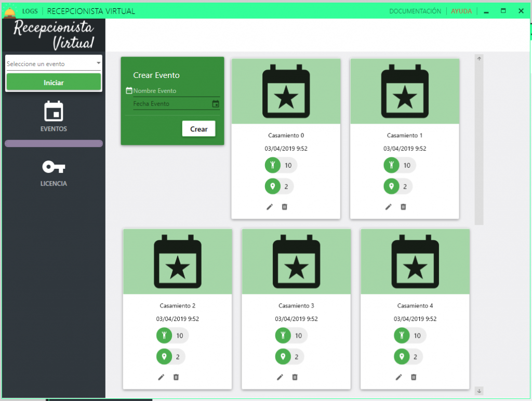Click the scroll up arrow of events list

[x=478, y=59]
